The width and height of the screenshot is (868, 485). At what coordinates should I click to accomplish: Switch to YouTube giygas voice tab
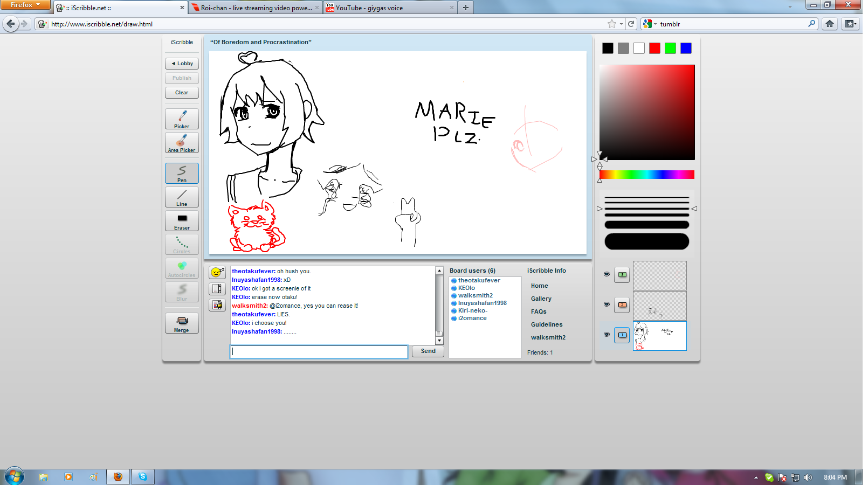tap(390, 8)
